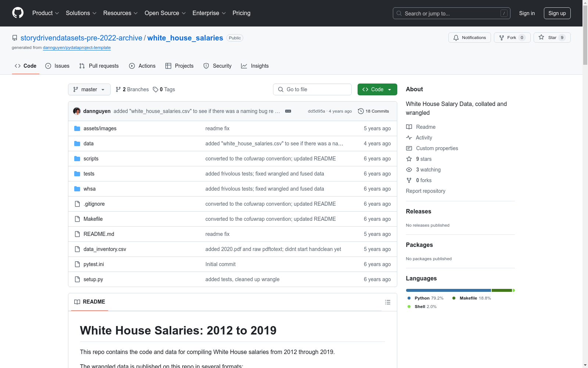Screen dimensions: 588x368
Task: Click the eye icon beside 3 watching
Action: coord(409,170)
